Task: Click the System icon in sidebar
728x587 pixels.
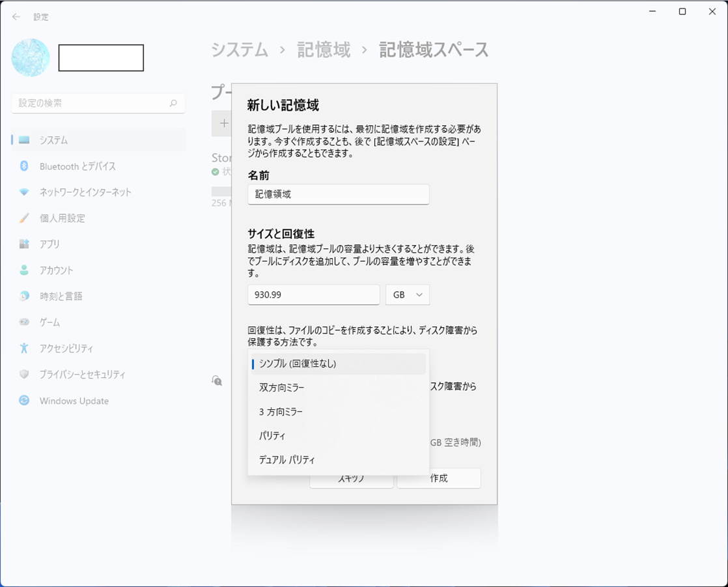Action: 24,140
